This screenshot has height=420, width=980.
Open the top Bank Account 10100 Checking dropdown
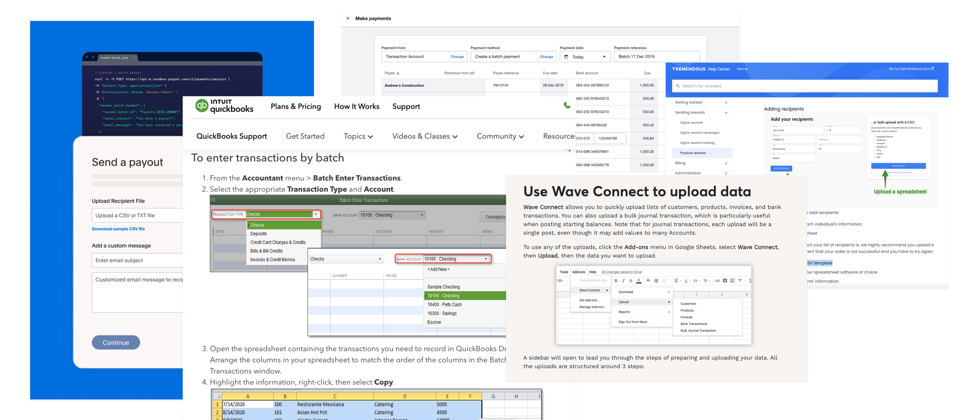point(422,215)
